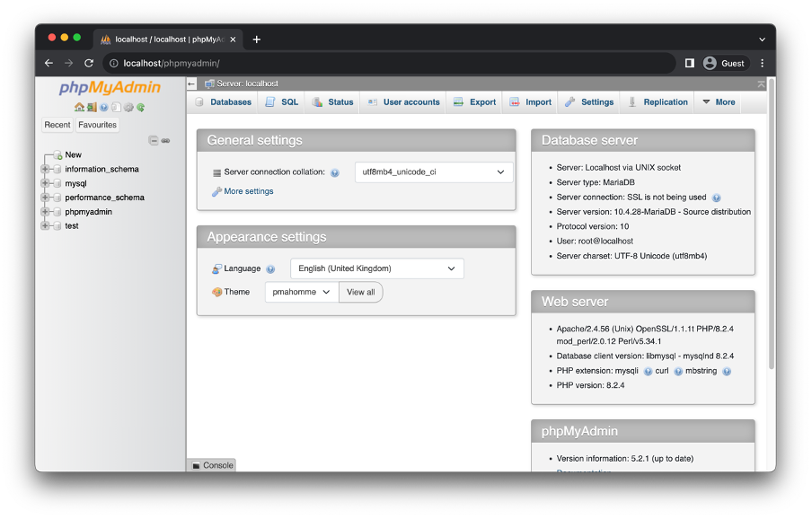Expand the information_schema database node
The width and height of the screenshot is (812, 519).
coord(45,169)
